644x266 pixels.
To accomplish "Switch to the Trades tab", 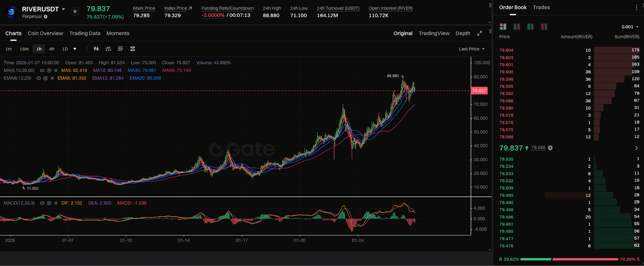I will tap(541, 7).
